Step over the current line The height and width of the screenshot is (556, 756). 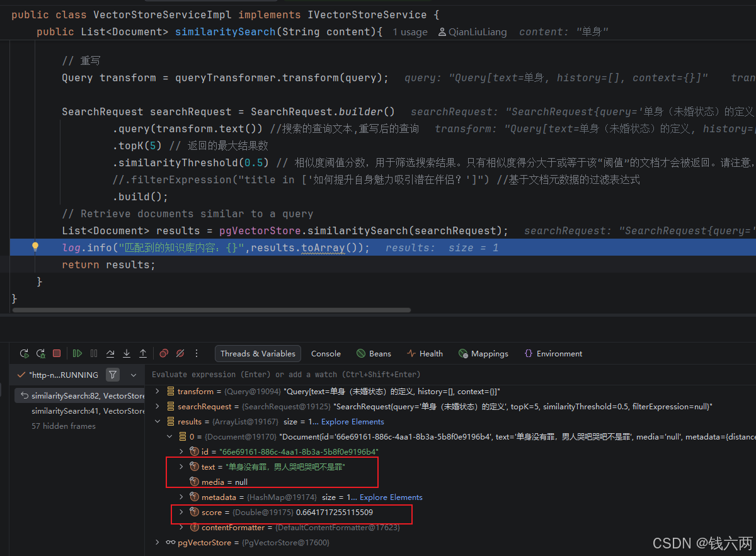(110, 353)
